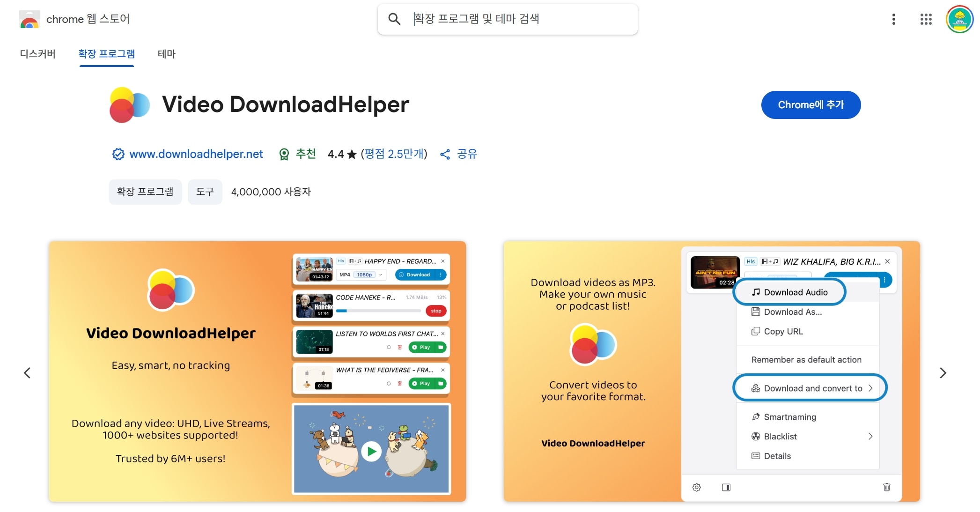Close the HAPPY END item with X
The width and height of the screenshot is (980, 512).
[x=443, y=261]
